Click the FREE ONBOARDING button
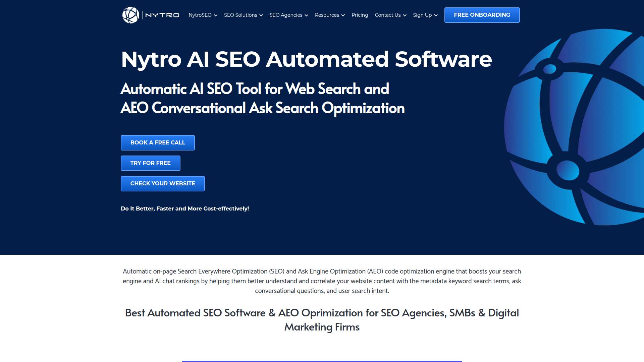 [482, 15]
